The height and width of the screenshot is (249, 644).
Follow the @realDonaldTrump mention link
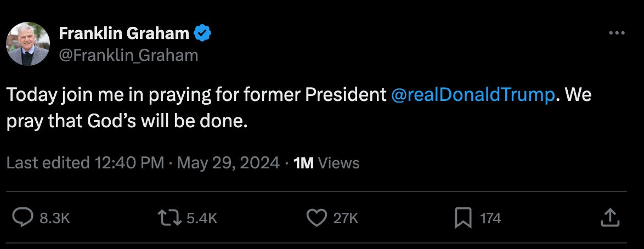pyautogui.click(x=473, y=95)
